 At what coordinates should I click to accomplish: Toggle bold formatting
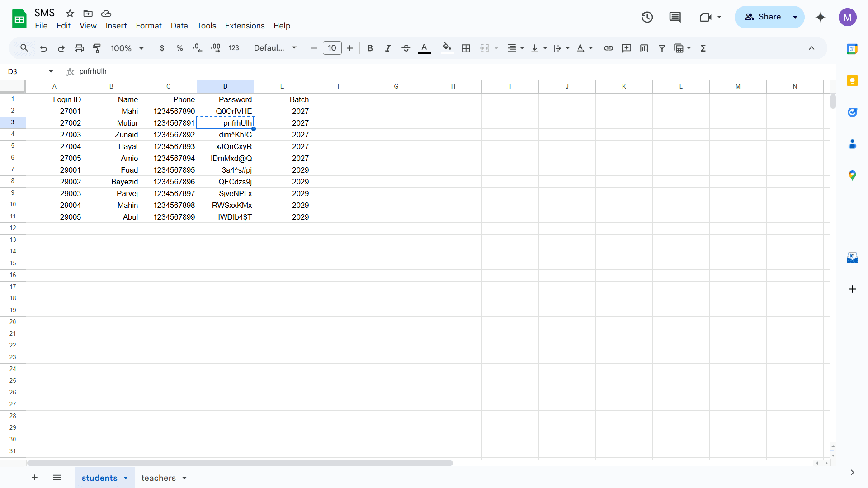pos(370,48)
